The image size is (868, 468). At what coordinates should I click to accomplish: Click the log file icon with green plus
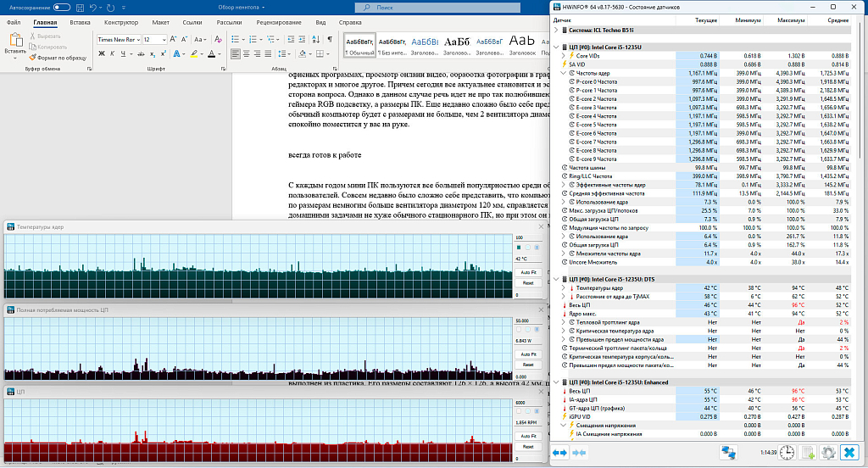click(x=808, y=453)
